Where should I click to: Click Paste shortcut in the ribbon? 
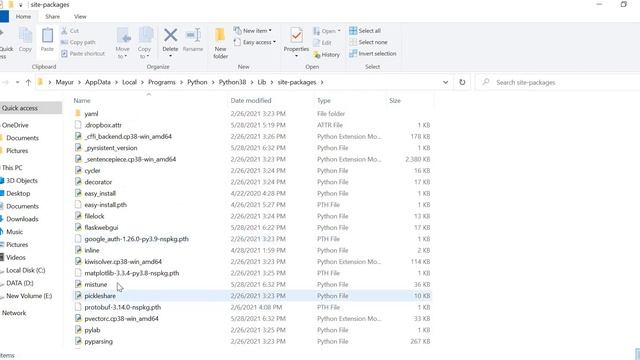83,53
